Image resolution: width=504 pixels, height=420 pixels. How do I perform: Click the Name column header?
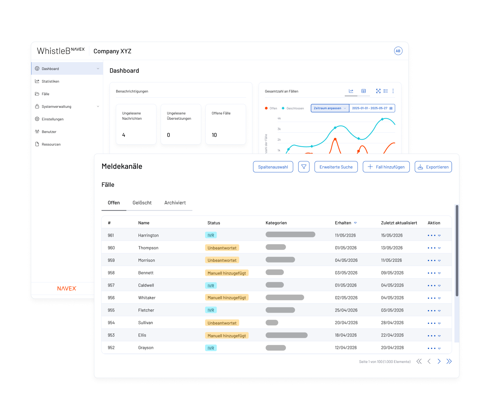143,223
